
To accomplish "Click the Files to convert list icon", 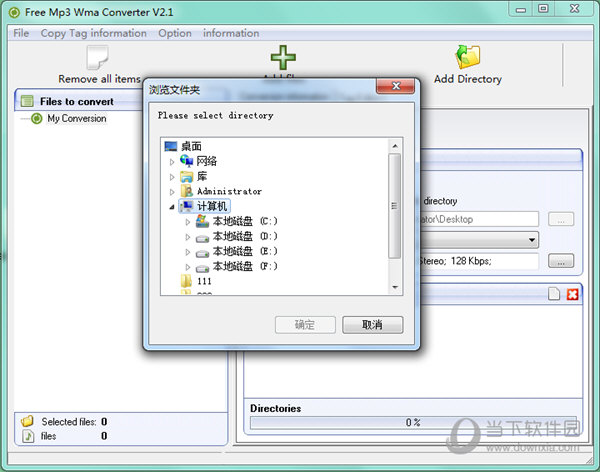I will click(x=28, y=101).
